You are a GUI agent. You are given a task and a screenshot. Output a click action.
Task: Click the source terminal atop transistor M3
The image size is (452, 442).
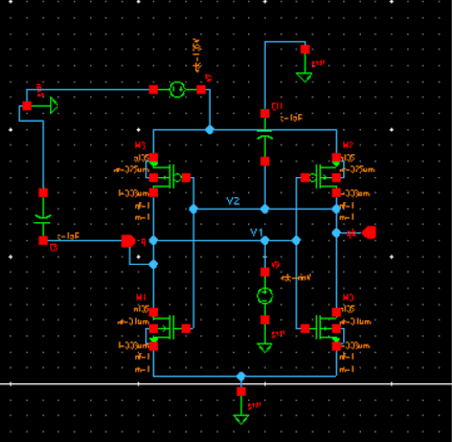click(x=153, y=157)
